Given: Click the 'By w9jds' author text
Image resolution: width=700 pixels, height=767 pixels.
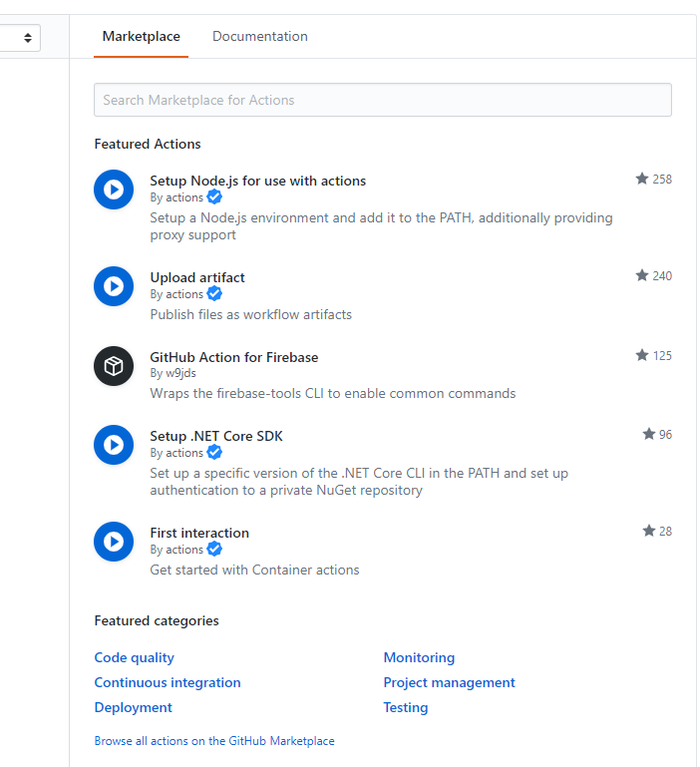Looking at the screenshot, I should click(x=173, y=373).
